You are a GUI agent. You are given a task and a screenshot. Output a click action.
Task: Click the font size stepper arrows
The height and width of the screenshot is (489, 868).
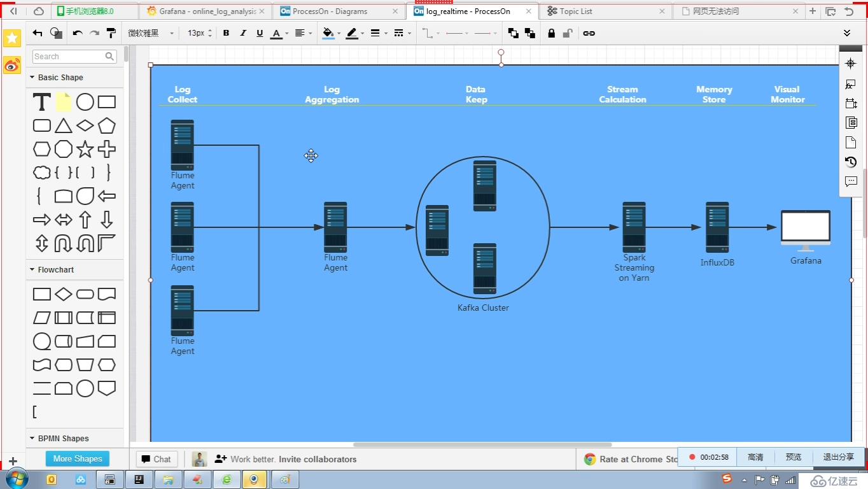210,33
